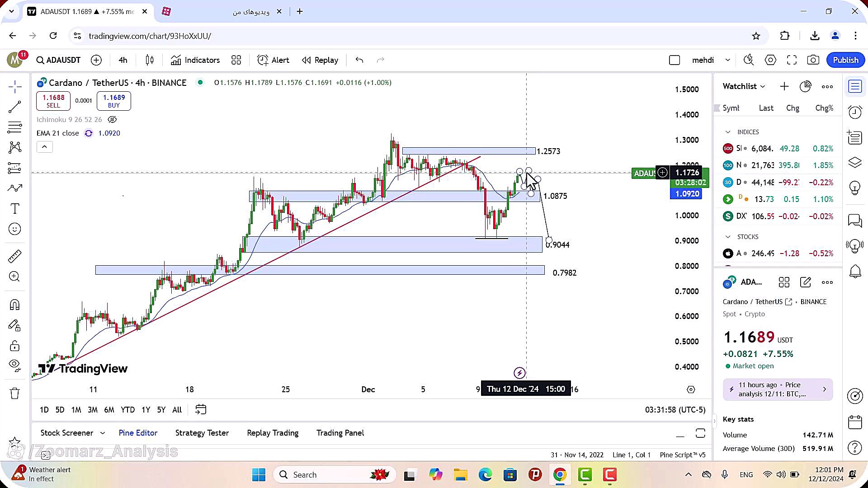Click the add symbol compare plus icon
The image size is (868, 488).
[x=96, y=60]
